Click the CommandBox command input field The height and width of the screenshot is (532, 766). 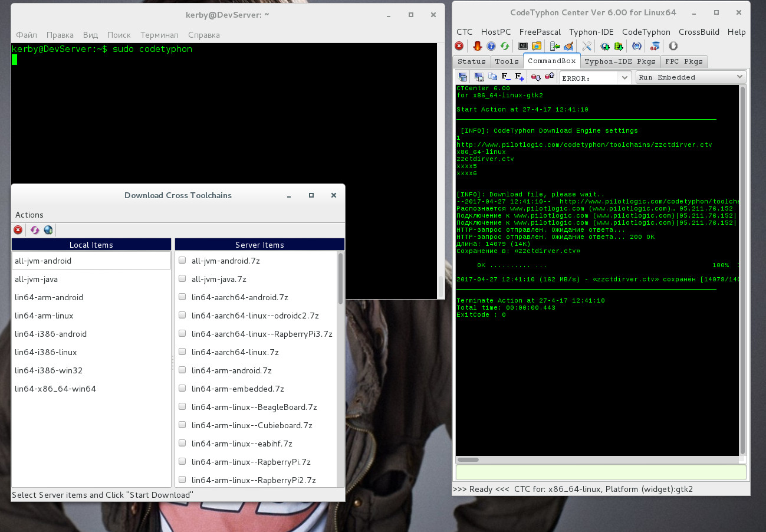pyautogui.click(x=601, y=472)
